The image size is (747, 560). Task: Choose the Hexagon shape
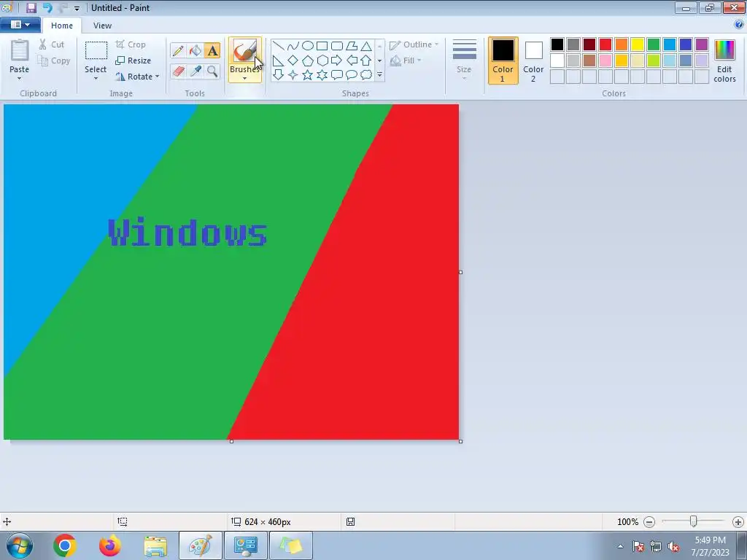(x=322, y=61)
